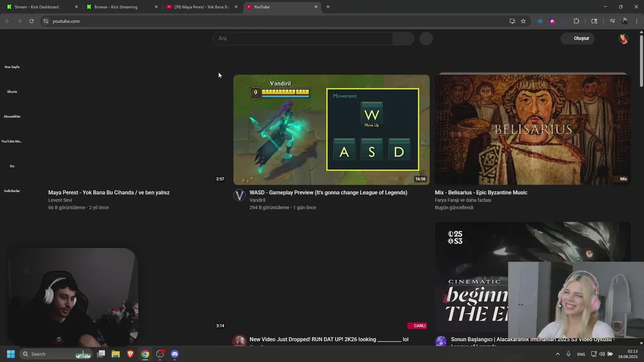Open New Video Just Dropped RUN DAT UP title
The height and width of the screenshot is (362, 644).
[329, 339]
